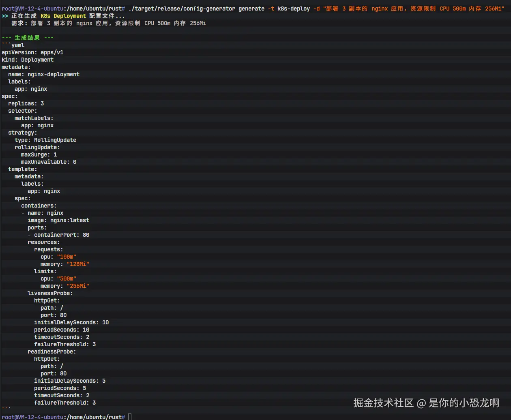Click the 'kind: Deployment' line
The image size is (511, 420).
point(28,60)
